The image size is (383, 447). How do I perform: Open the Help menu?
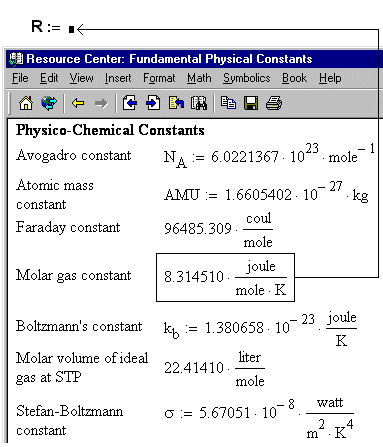pyautogui.click(x=330, y=78)
